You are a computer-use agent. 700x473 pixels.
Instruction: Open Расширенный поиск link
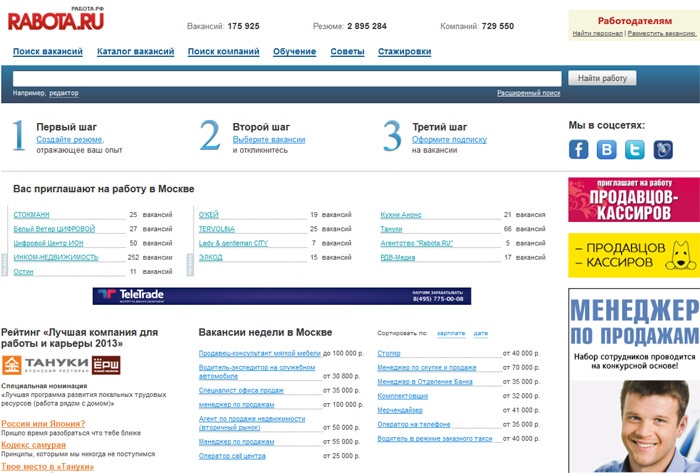[x=529, y=93]
